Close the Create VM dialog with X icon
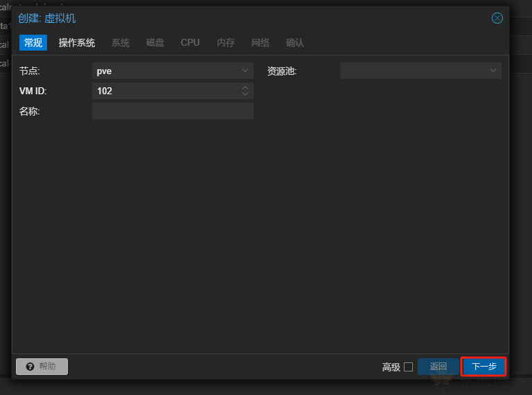 click(x=497, y=18)
